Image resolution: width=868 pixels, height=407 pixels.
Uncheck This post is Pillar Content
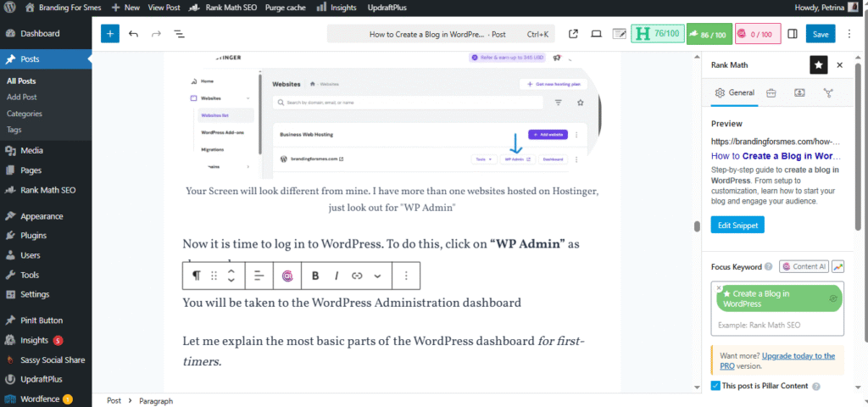[x=715, y=386]
